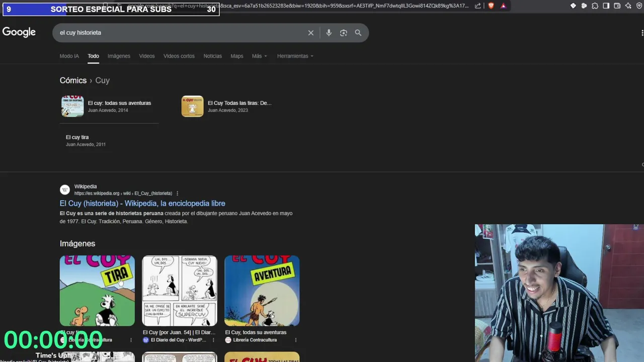The image size is (644, 362).
Task: Click 'El Cuy [por Juan. 54] | El Diar...' caption
Action: (179, 332)
